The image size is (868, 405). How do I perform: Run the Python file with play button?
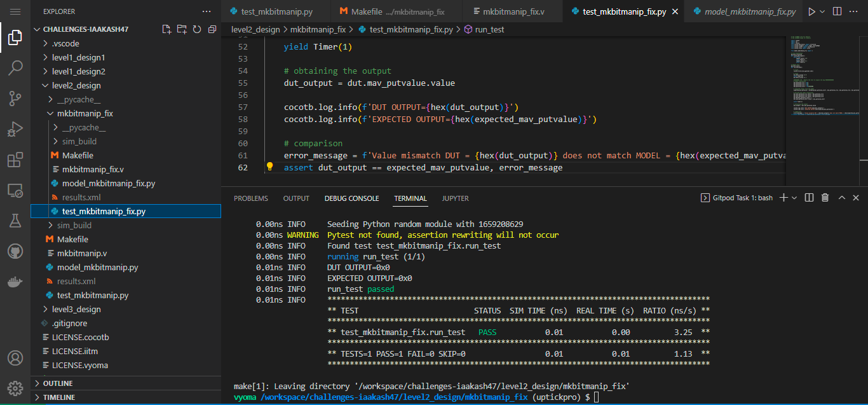pyautogui.click(x=811, y=11)
